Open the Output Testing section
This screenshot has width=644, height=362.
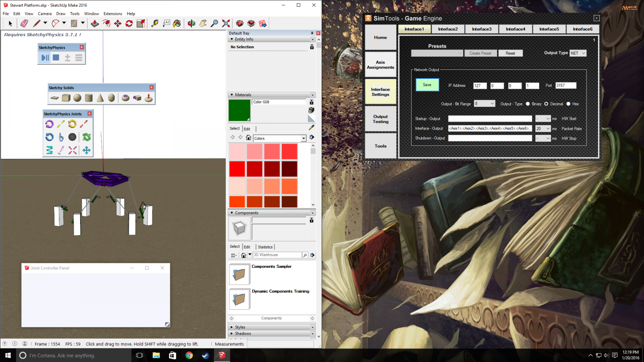pyautogui.click(x=380, y=119)
